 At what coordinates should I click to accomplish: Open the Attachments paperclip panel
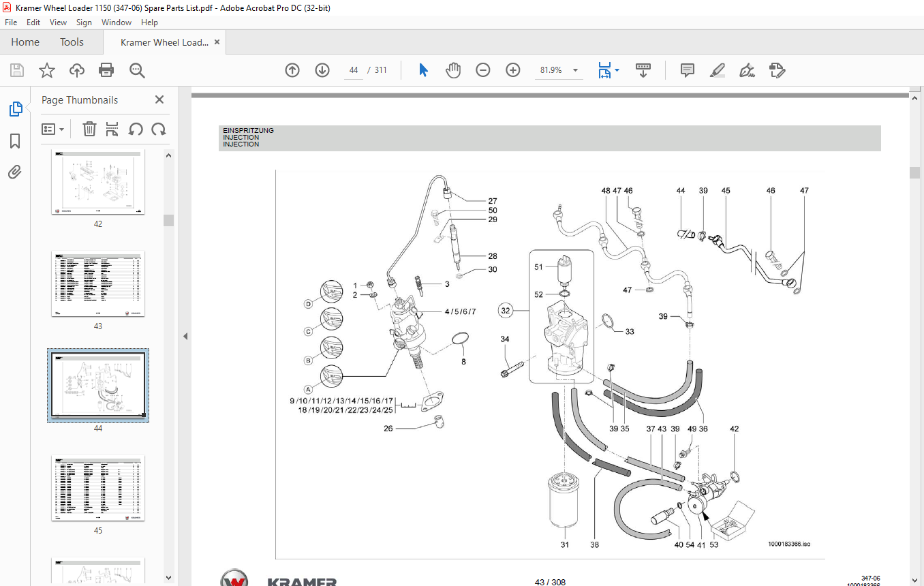point(15,172)
